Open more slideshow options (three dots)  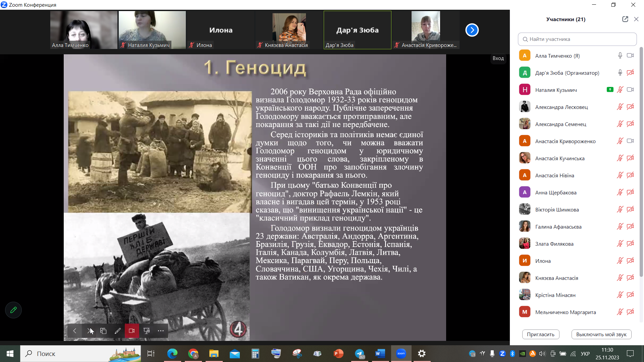[x=161, y=331]
